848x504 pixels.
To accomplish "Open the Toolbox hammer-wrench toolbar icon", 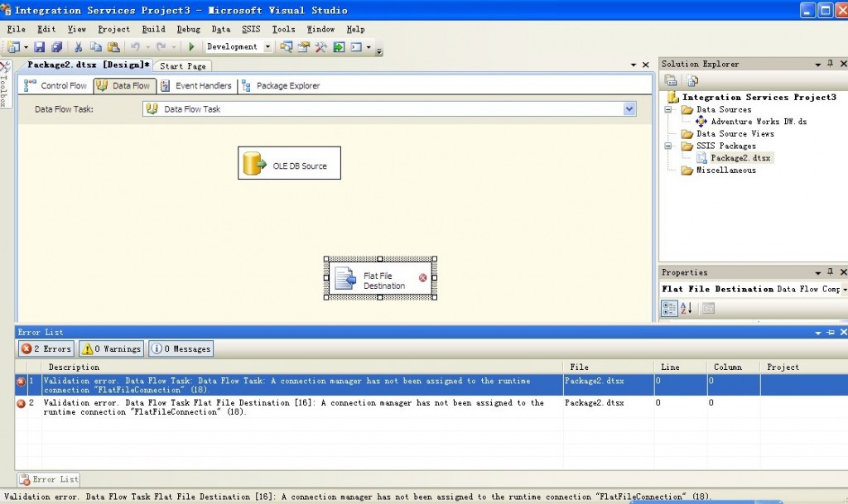I will tap(320, 47).
